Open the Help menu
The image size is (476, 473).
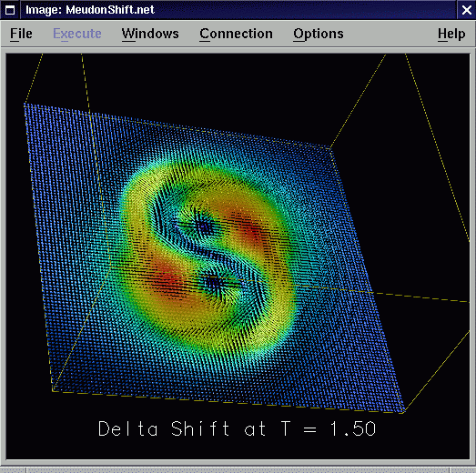[451, 34]
